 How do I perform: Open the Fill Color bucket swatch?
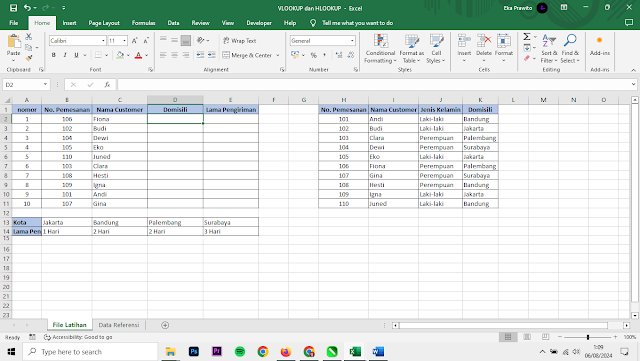click(120, 55)
